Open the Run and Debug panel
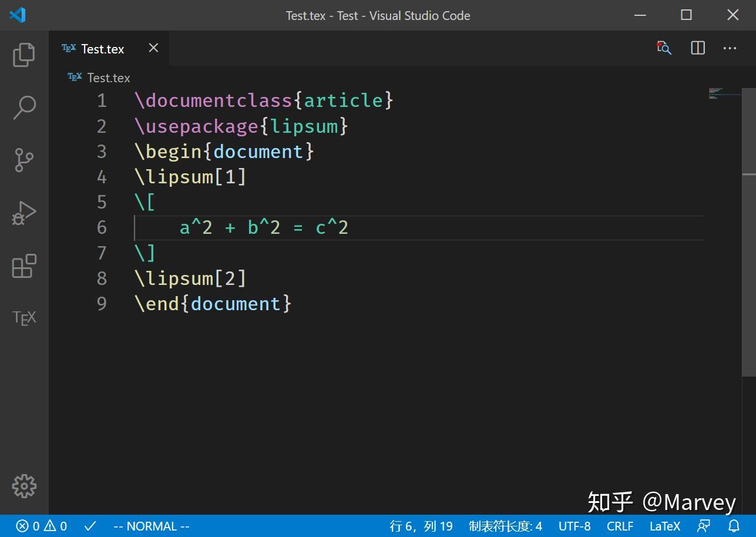This screenshot has height=537, width=756. pyautogui.click(x=23, y=213)
